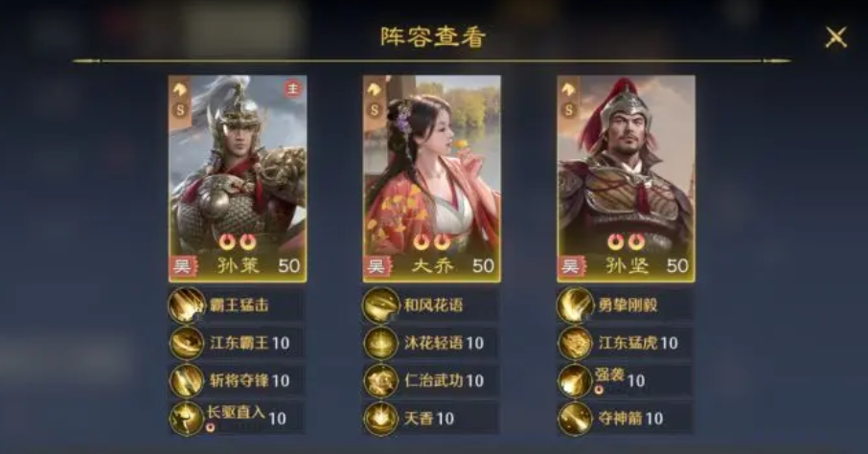The image size is (868, 454).
Task: Tap the 天香 skill icon
Action: pyautogui.click(x=381, y=418)
